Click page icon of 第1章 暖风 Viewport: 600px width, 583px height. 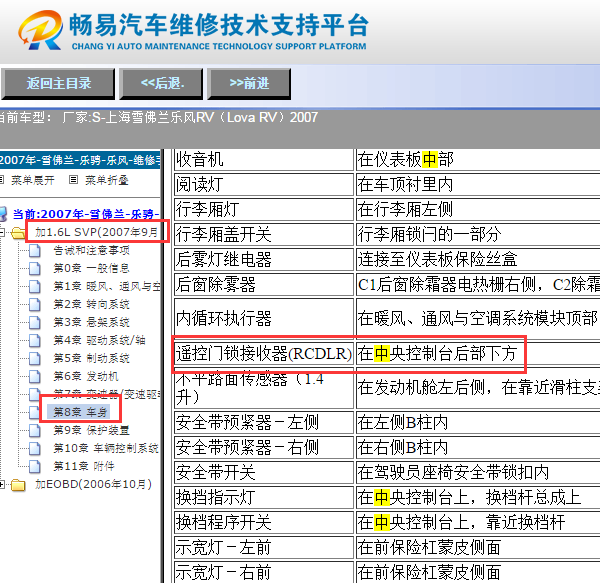point(35,287)
